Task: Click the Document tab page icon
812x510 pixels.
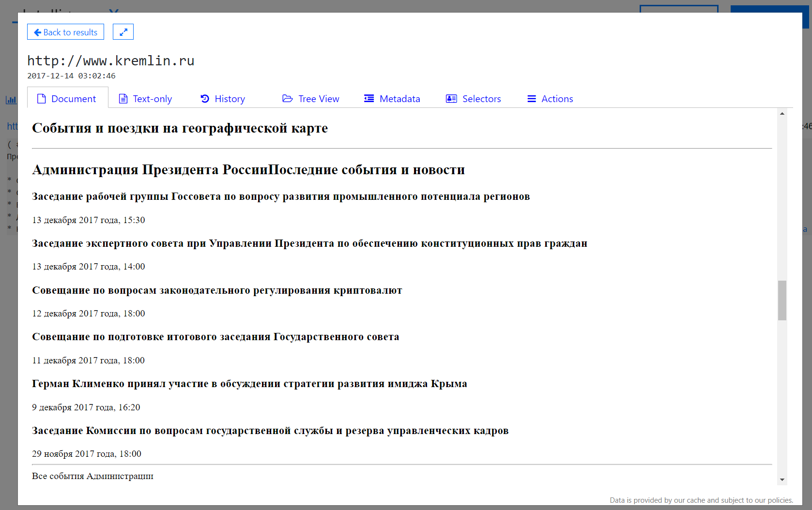Action: point(42,99)
